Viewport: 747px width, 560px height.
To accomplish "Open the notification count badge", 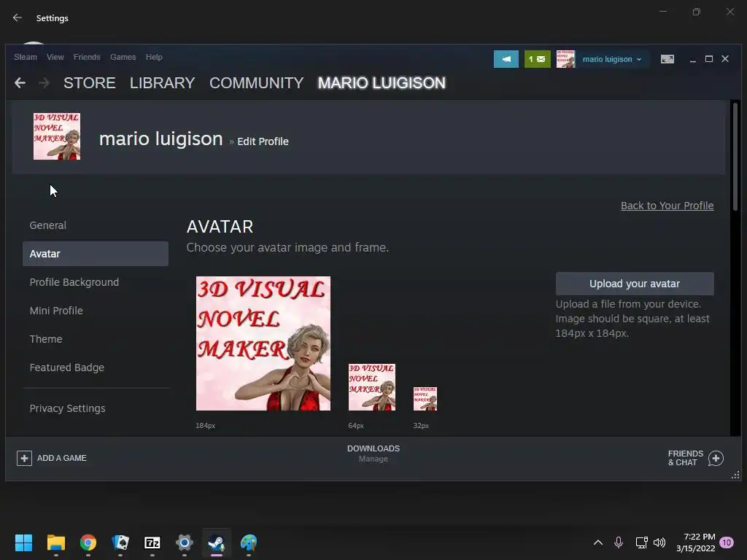I will [727, 542].
